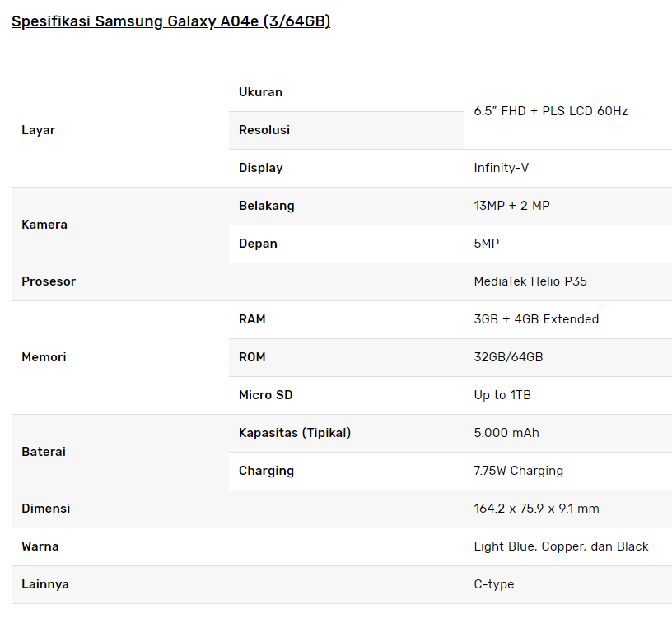Click the Light Blue, Copper, dan Black text
Image resolution: width=672 pixels, height=623 pixels.
[561, 546]
